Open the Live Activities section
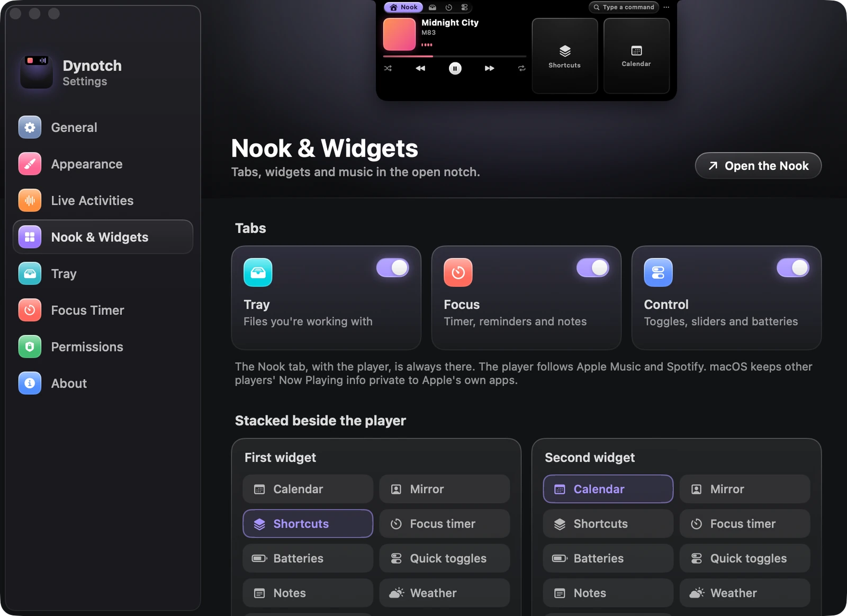 pyautogui.click(x=103, y=201)
